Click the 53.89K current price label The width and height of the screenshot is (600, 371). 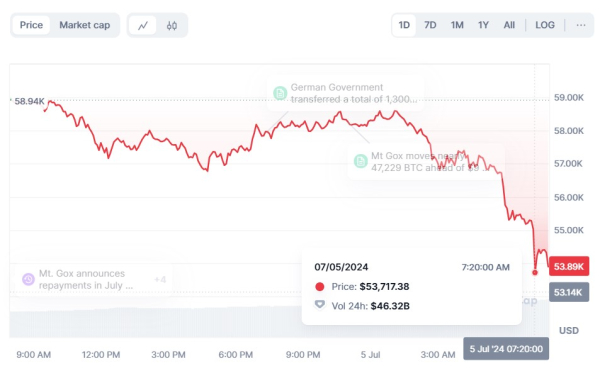569,266
